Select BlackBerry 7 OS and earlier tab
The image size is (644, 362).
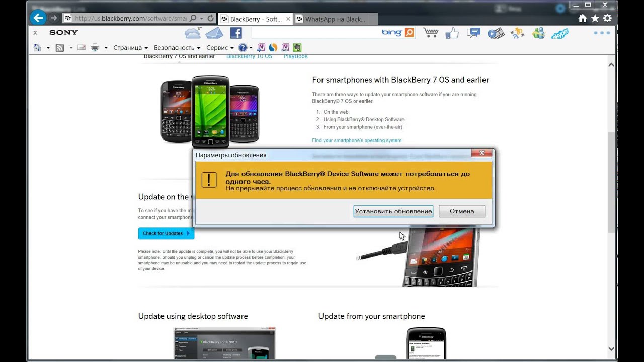tap(179, 56)
